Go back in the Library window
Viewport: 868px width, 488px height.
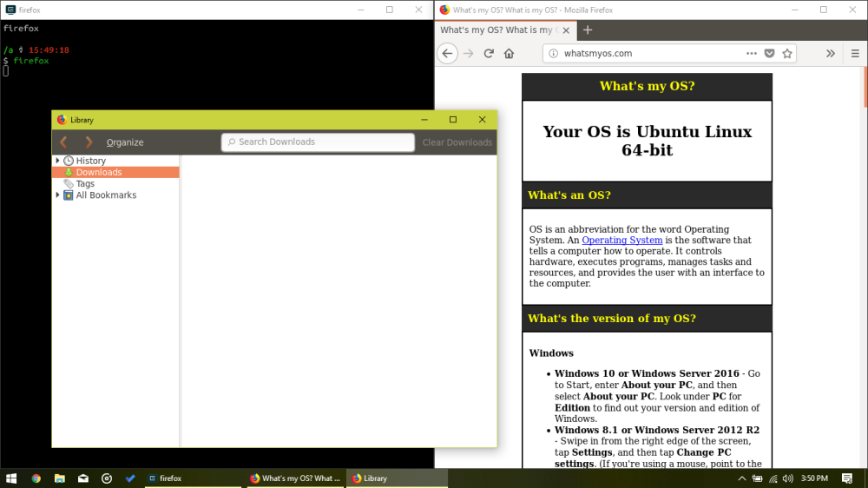pos(63,142)
